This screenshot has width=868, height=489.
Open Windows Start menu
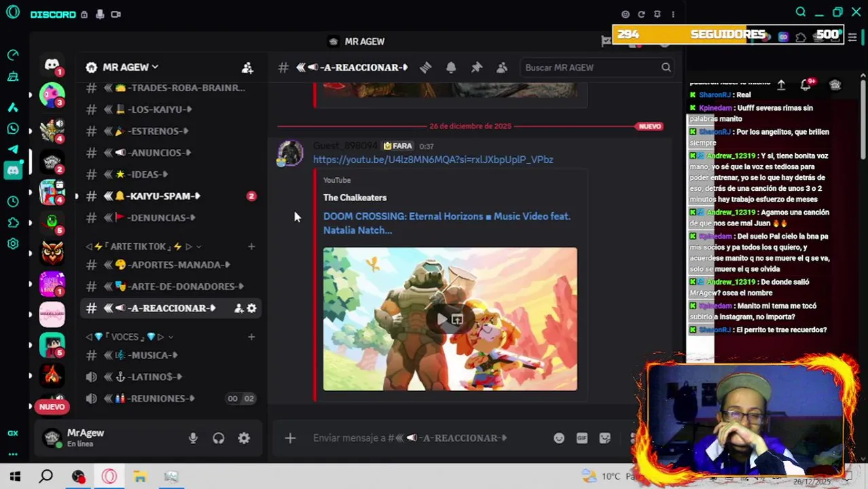15,477
